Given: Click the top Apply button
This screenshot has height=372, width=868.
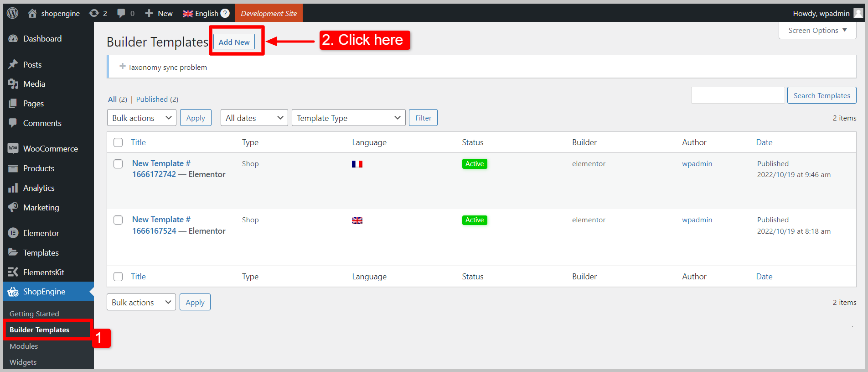Looking at the screenshot, I should (196, 118).
